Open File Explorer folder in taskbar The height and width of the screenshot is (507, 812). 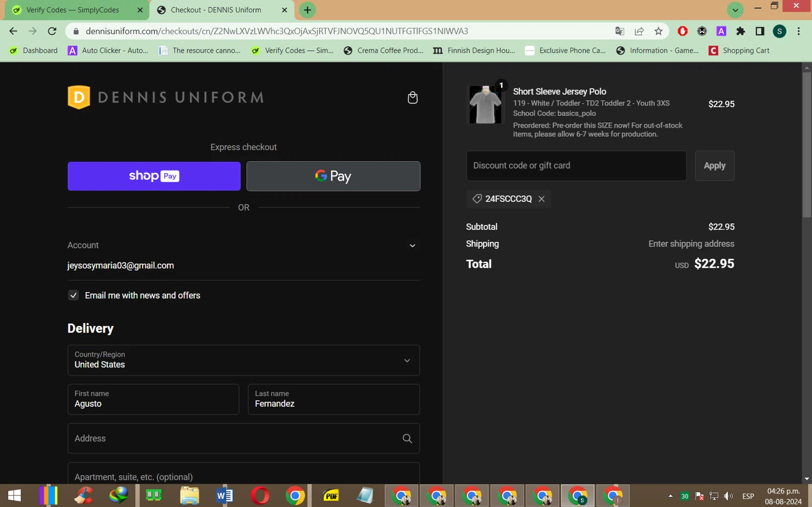[189, 496]
